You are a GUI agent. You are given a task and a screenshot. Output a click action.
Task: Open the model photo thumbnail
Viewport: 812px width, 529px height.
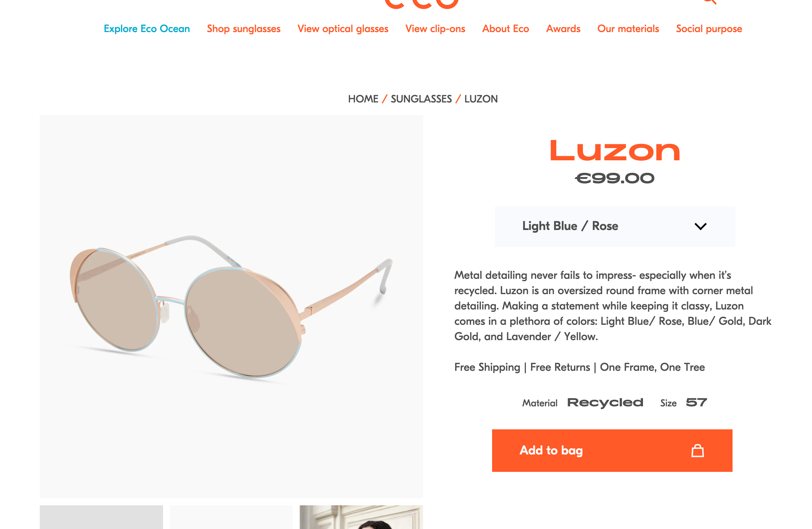(361, 517)
